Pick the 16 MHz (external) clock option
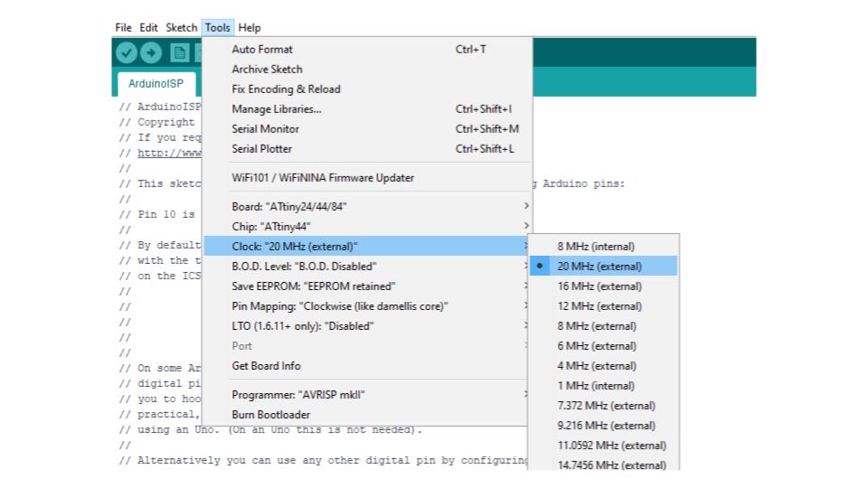The height and width of the screenshot is (488, 868). click(x=599, y=286)
